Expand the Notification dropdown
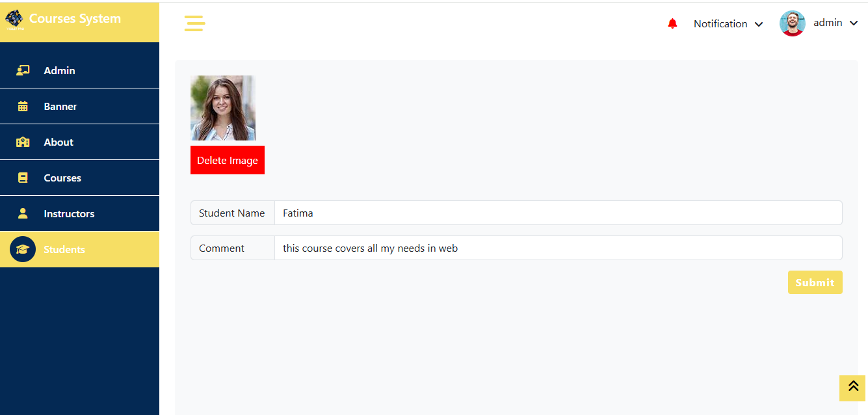The height and width of the screenshot is (415, 868). [x=728, y=24]
